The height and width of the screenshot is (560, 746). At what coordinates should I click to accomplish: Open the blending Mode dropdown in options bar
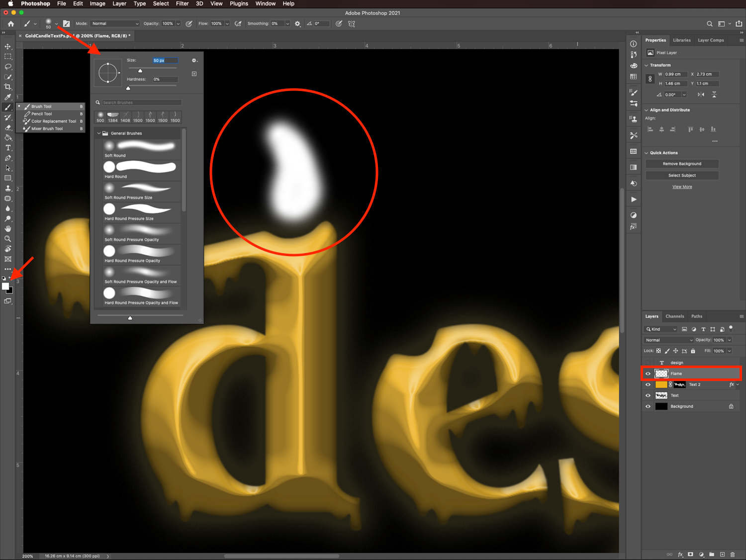pos(115,23)
